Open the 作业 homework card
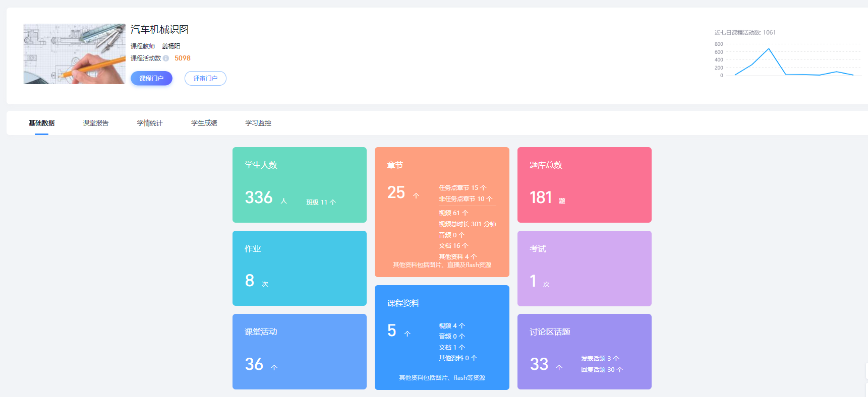Viewport: 868px width, 397px height. pyautogui.click(x=299, y=268)
